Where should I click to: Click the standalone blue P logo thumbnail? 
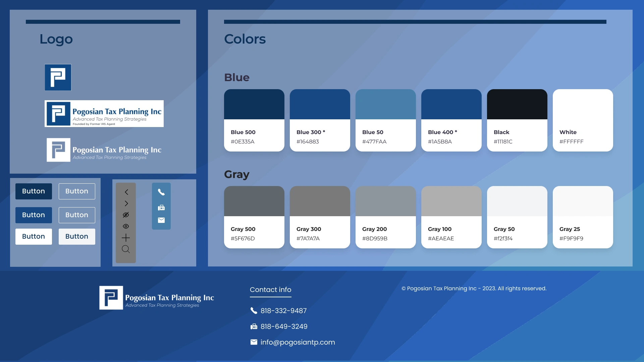coord(58,77)
